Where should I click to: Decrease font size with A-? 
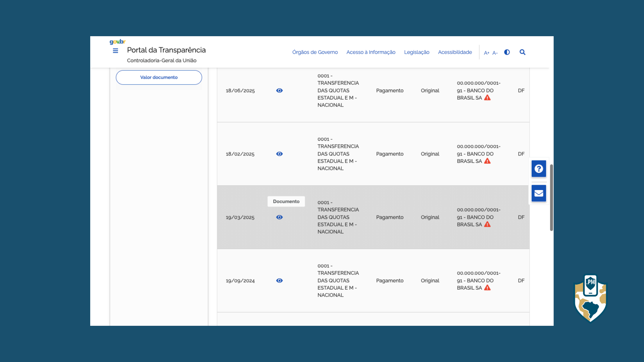[x=495, y=53]
